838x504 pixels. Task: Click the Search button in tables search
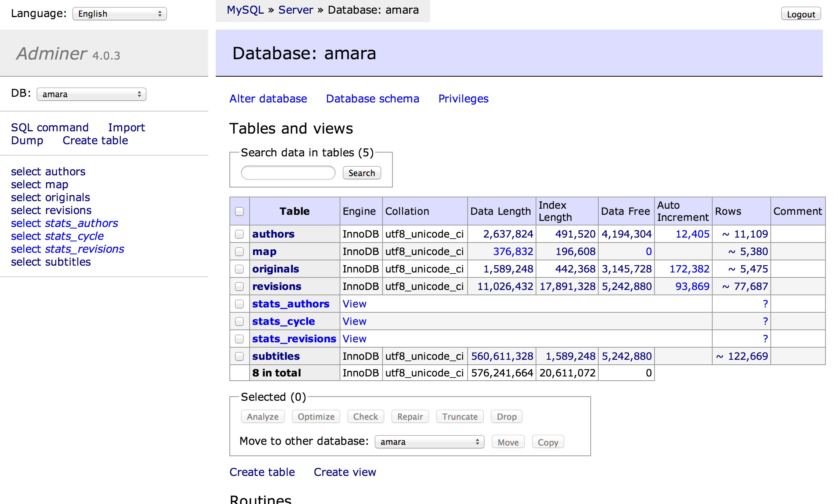[x=360, y=173]
